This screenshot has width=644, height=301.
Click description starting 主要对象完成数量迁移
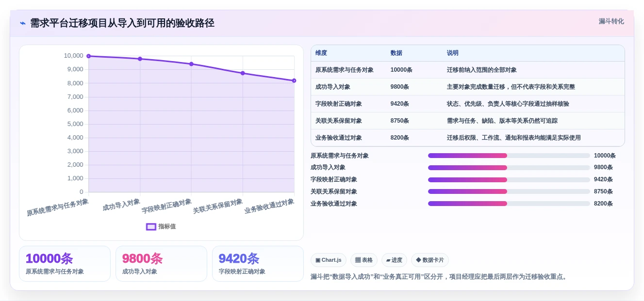tap(511, 87)
